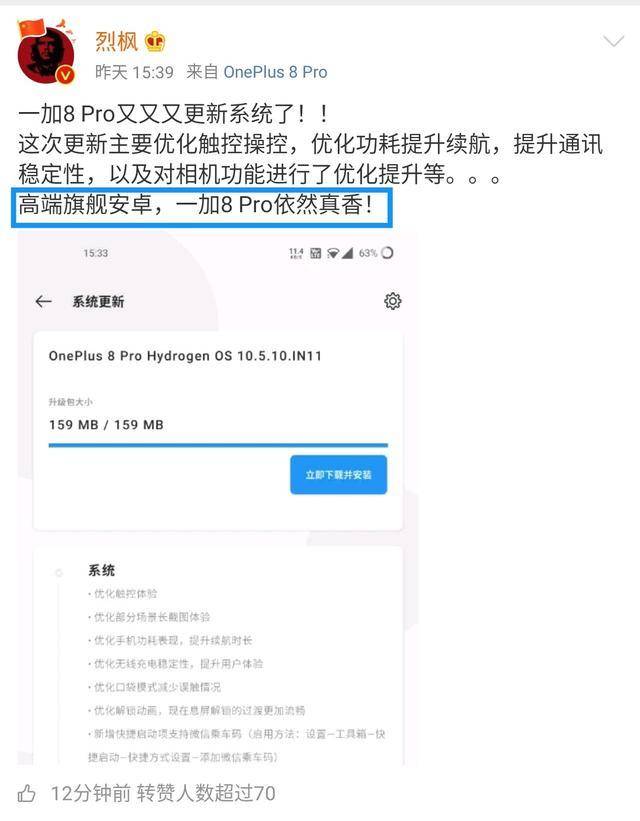Click the 系统 changelog section heading
Image resolution: width=640 pixels, height=821 pixels.
tap(101, 570)
